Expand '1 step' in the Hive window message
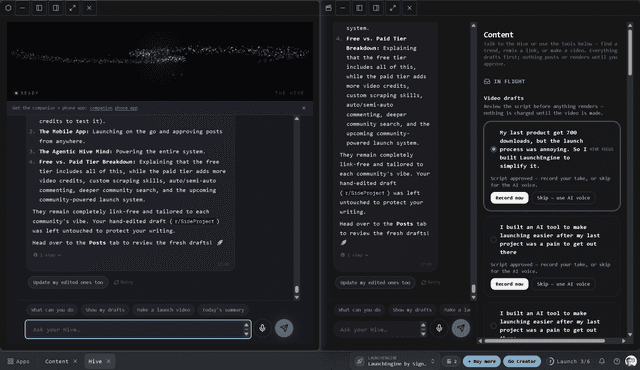Screen dimensions: 640x370 click(x=47, y=255)
